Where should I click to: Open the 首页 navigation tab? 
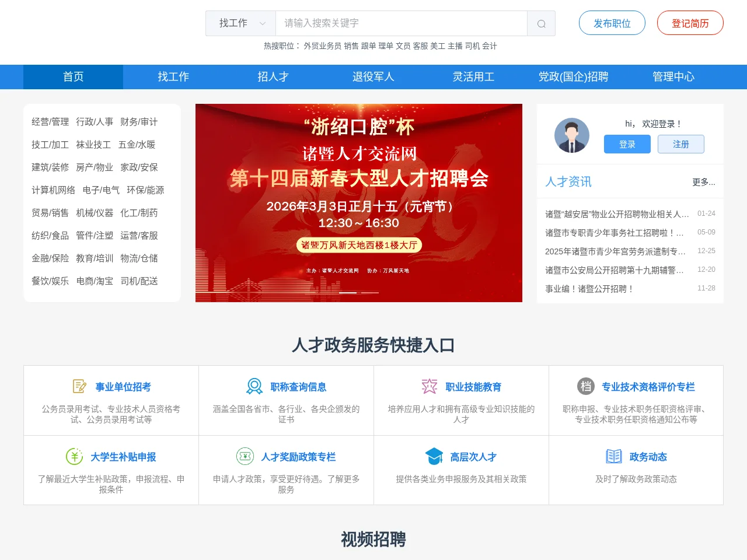click(74, 77)
